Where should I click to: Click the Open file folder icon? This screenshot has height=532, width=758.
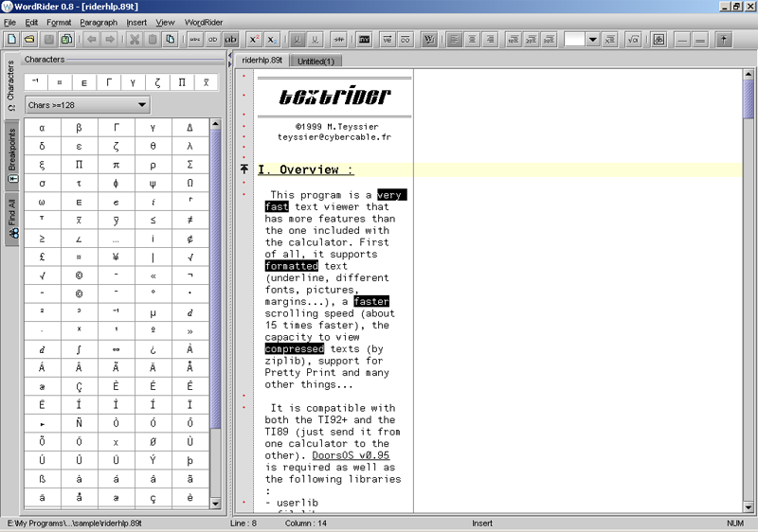tap(29, 40)
